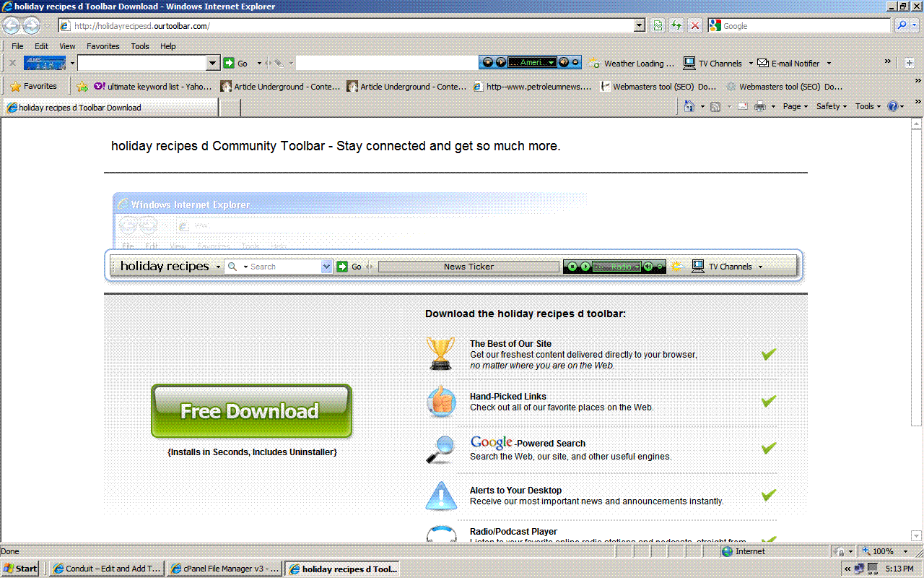Close the toolbar with the X button
Image resolution: width=924 pixels, height=578 pixels.
click(12, 63)
